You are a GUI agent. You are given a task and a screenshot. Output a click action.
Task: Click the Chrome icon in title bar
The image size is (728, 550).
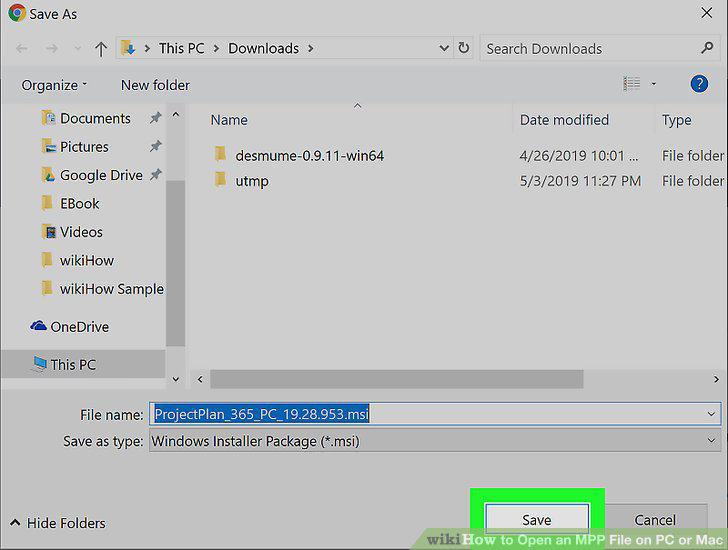pos(17,13)
